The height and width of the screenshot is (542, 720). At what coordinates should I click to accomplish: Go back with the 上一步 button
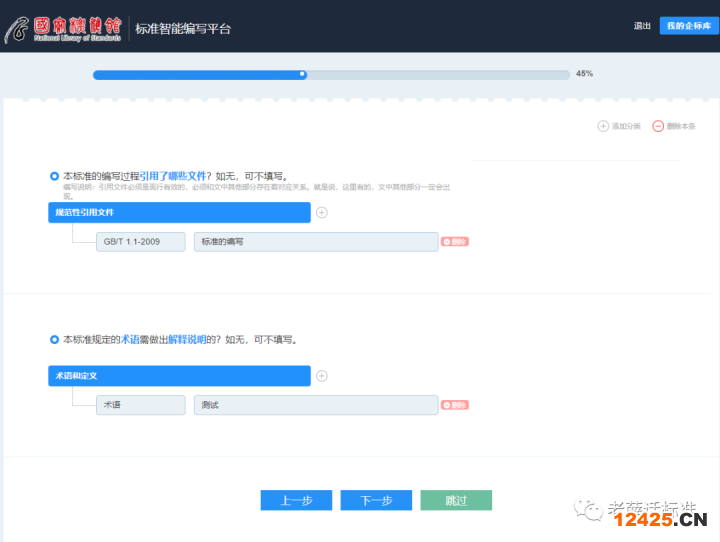tap(296, 500)
